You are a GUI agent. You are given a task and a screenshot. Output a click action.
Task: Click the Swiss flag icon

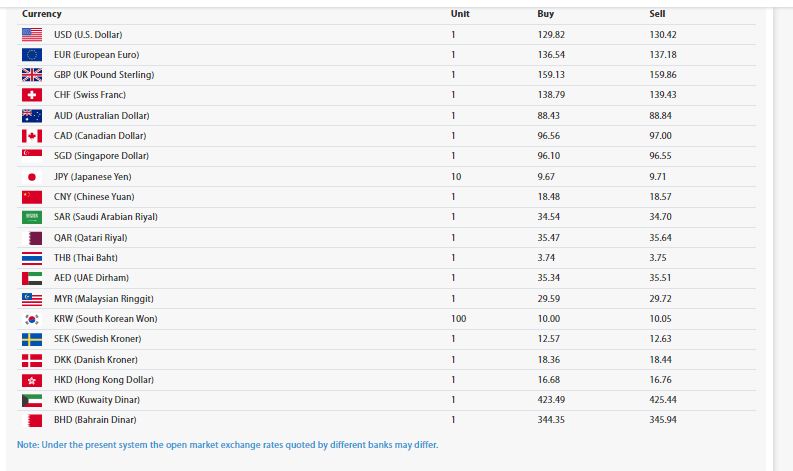(32, 95)
